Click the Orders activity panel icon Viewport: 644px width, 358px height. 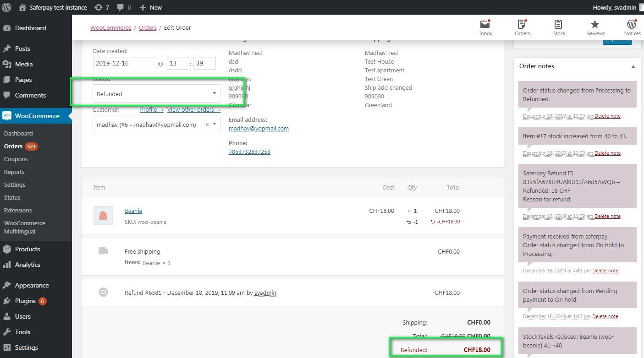[x=522, y=25]
